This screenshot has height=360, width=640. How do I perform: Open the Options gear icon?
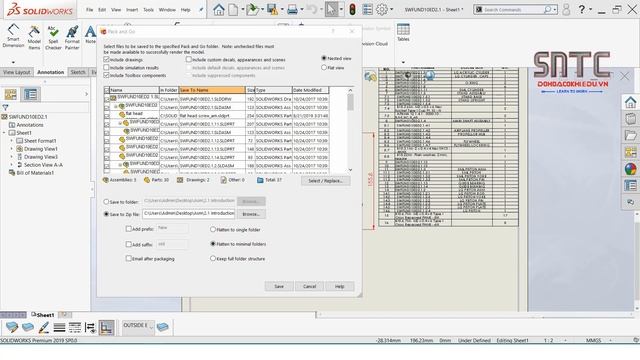382,9
